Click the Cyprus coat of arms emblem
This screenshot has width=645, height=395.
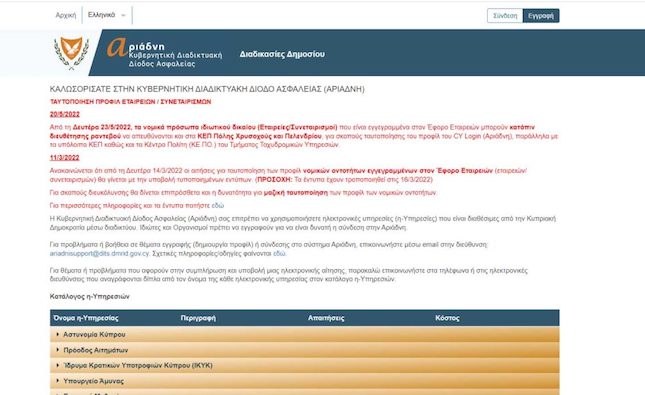point(72,53)
